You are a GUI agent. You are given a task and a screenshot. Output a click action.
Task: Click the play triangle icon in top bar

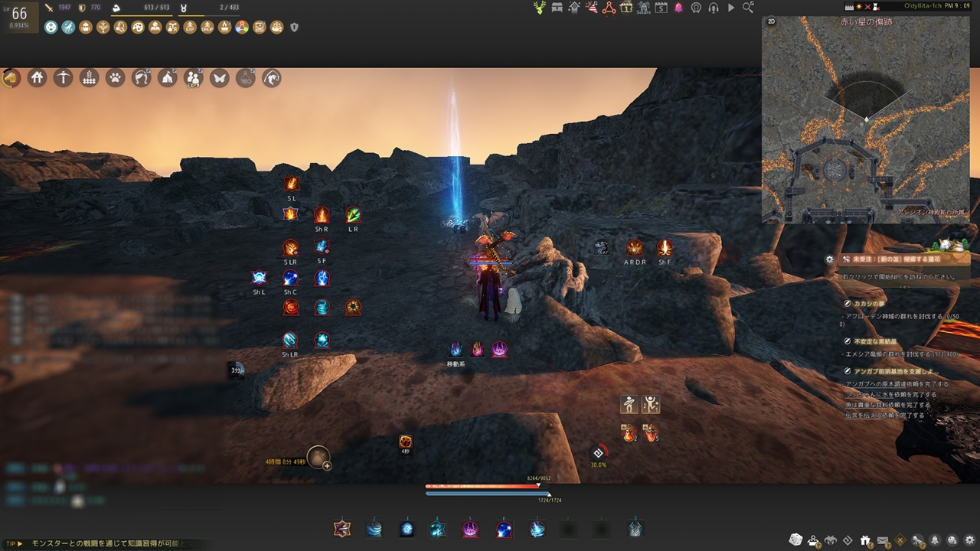click(731, 8)
